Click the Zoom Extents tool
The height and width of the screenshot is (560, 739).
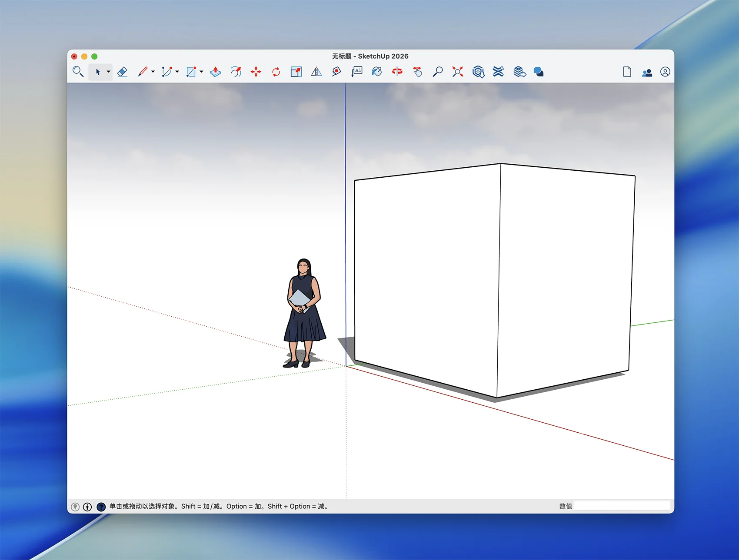pos(457,72)
